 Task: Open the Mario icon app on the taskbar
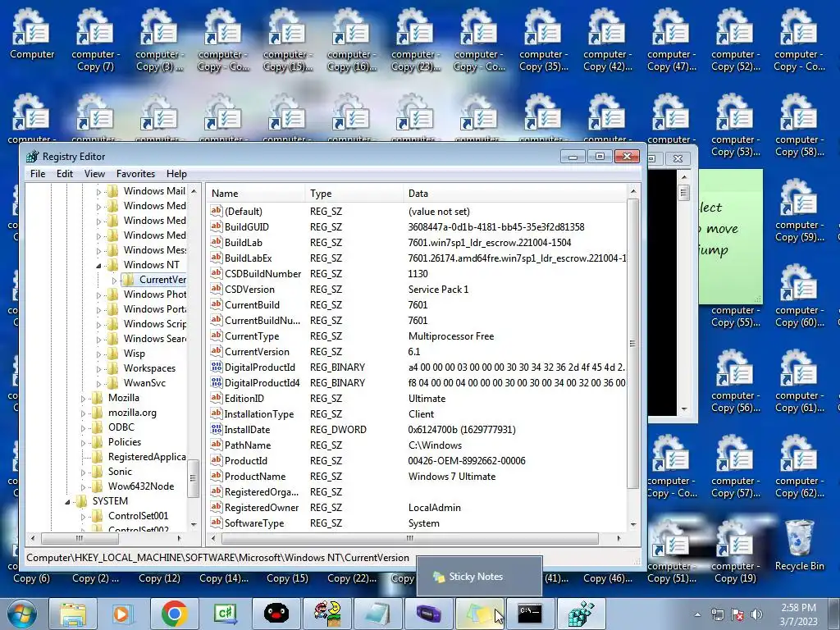point(326,614)
